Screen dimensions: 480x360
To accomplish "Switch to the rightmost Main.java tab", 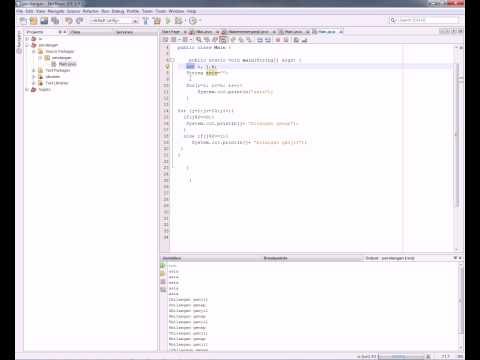I will tap(327, 32).
